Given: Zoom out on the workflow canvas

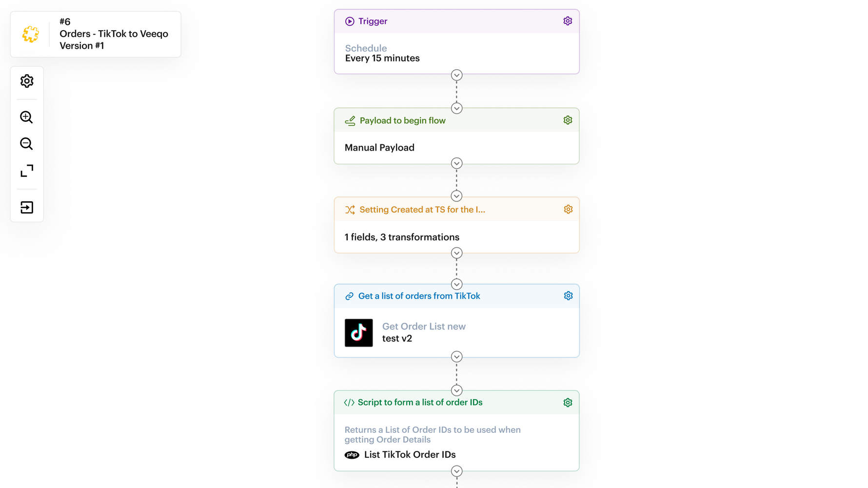Looking at the screenshot, I should point(26,144).
